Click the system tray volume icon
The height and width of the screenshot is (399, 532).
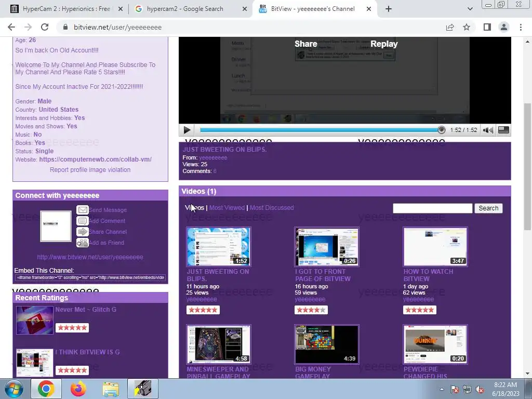point(480,390)
